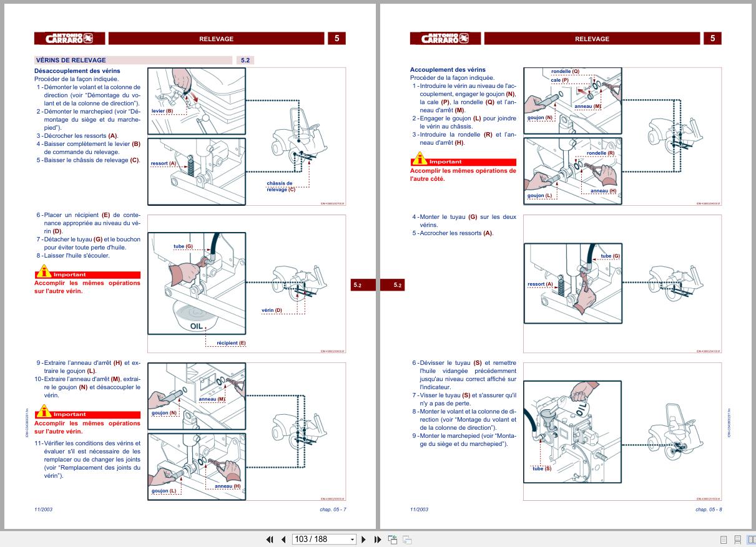
Task: Select the two-page facing view
Action: [x=752, y=540]
